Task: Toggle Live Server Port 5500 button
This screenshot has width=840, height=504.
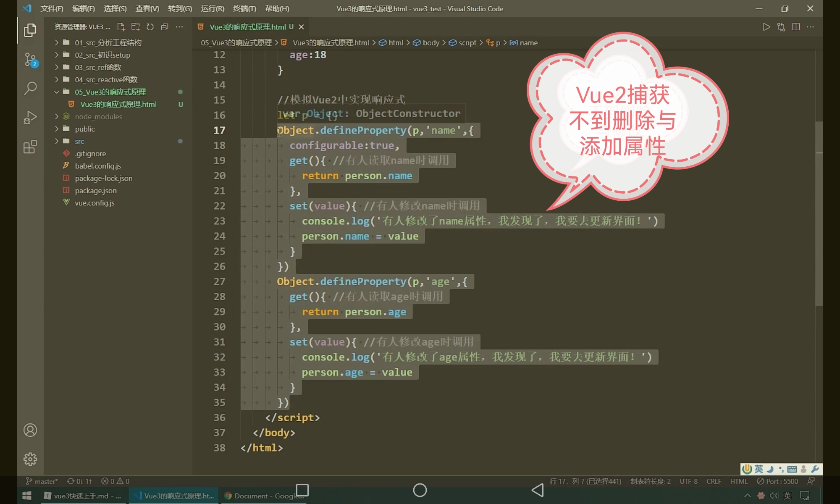Action: (777, 481)
